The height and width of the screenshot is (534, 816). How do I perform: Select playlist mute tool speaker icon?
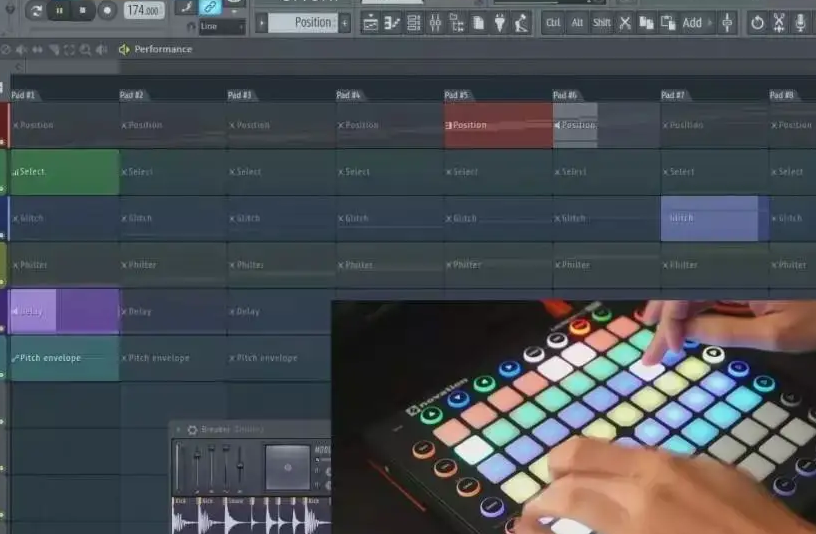(21, 49)
